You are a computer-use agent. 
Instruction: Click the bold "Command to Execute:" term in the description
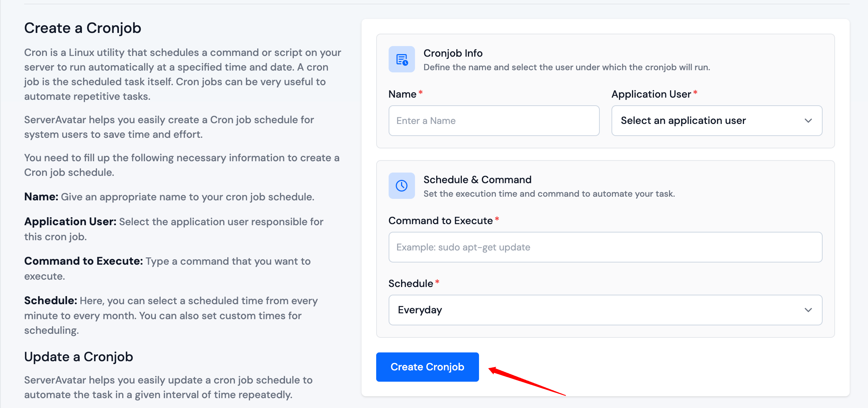pyautogui.click(x=83, y=261)
